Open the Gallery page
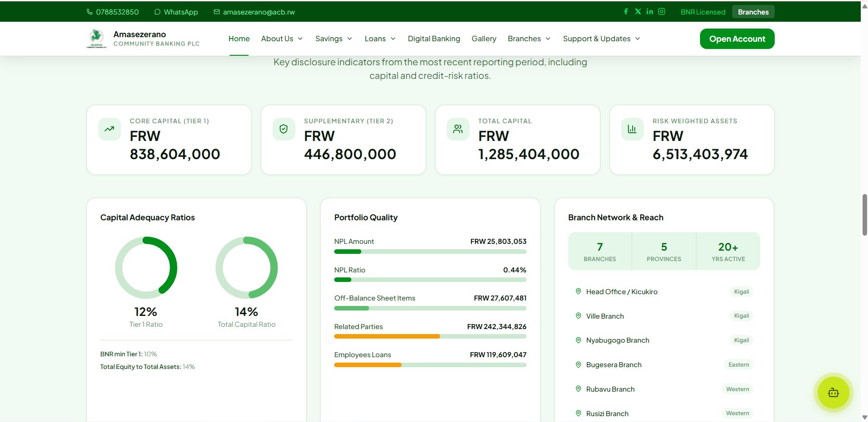This screenshot has height=422, width=868. 484,39
